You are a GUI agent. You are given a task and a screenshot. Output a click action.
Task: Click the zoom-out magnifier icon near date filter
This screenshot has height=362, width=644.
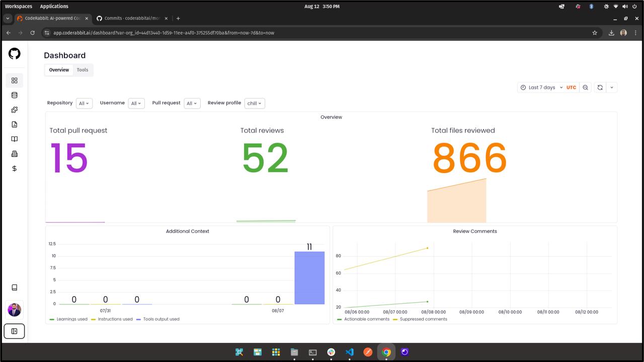[585, 87]
